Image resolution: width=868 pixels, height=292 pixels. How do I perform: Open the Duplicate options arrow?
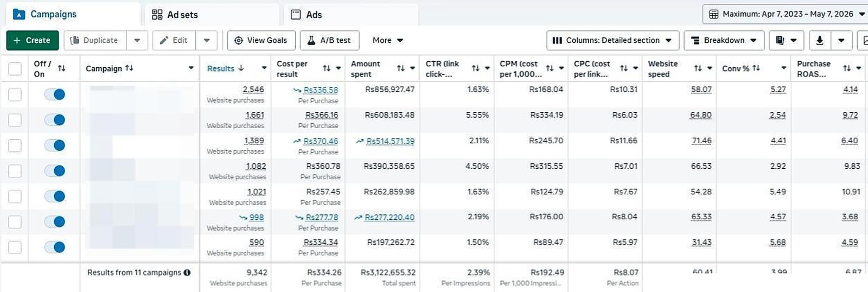point(137,40)
